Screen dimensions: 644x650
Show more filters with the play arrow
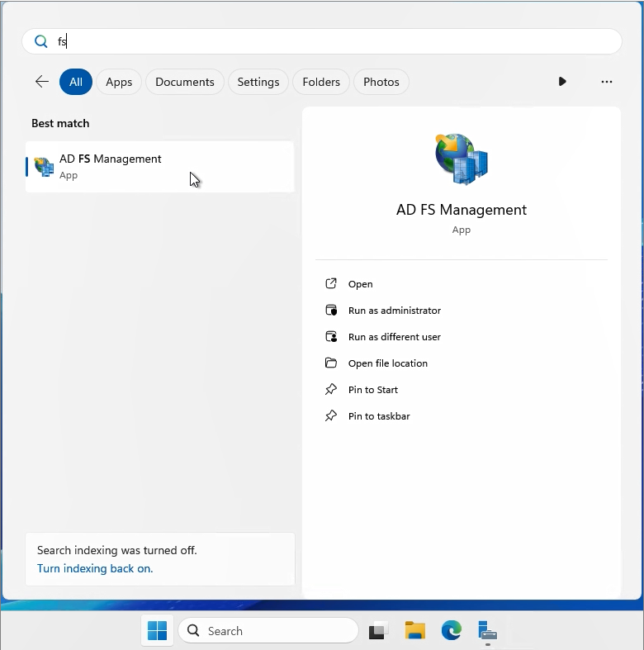pyautogui.click(x=562, y=82)
